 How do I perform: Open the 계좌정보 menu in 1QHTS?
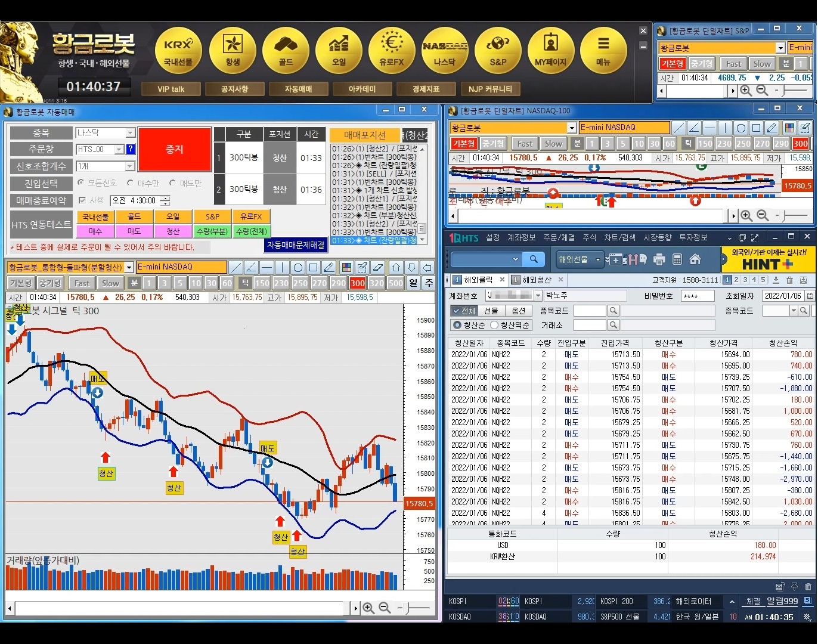click(521, 237)
